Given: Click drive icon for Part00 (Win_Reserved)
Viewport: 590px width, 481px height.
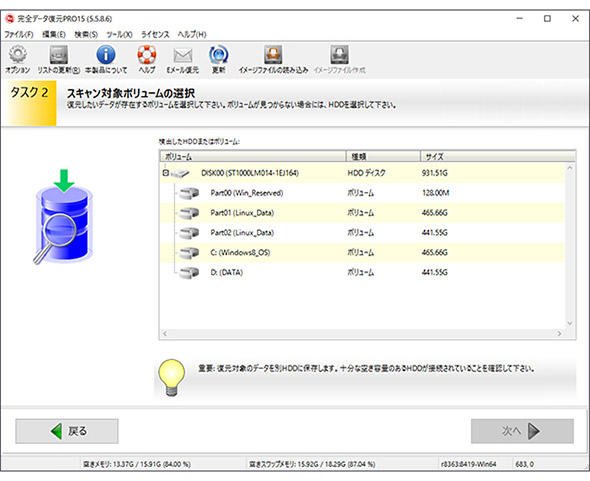Looking at the screenshot, I should coord(189,193).
